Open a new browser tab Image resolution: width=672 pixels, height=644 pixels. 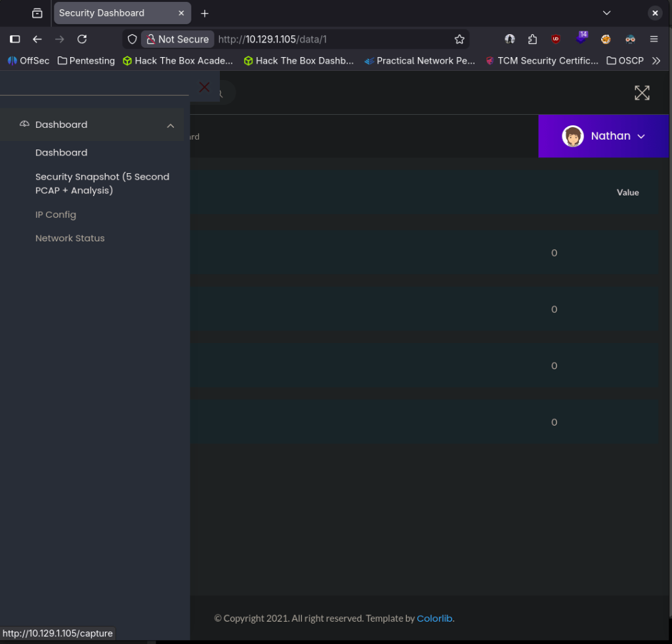(x=205, y=13)
